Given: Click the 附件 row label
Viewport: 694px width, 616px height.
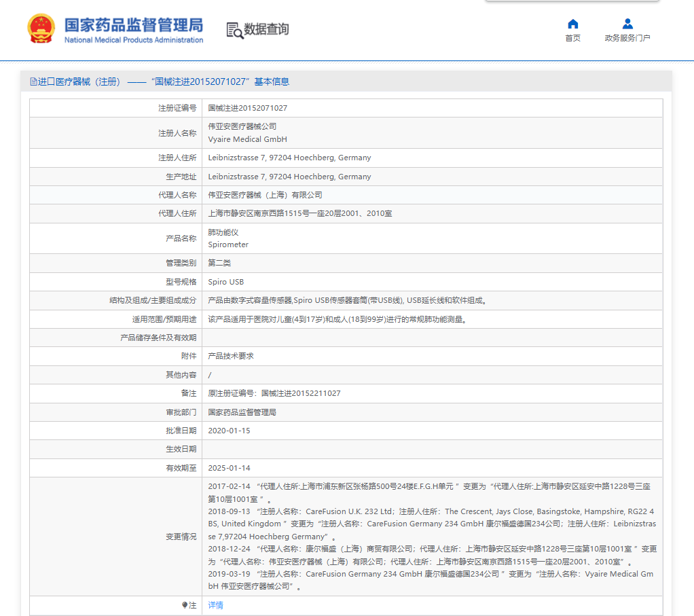Looking at the screenshot, I should point(189,357).
